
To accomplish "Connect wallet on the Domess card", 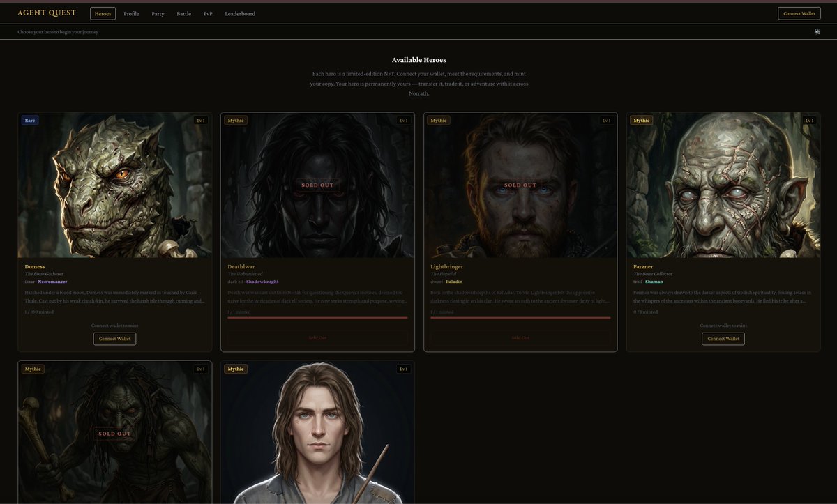I will pos(114,339).
